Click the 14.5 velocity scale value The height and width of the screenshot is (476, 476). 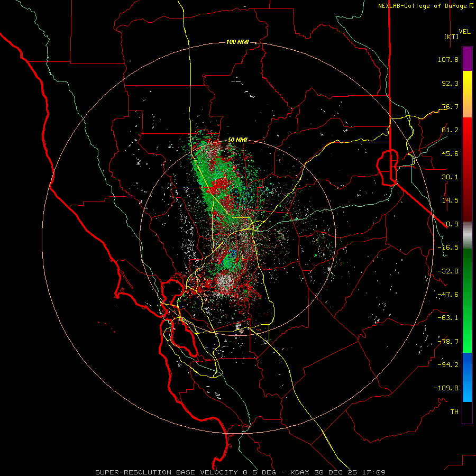pyautogui.click(x=450, y=200)
